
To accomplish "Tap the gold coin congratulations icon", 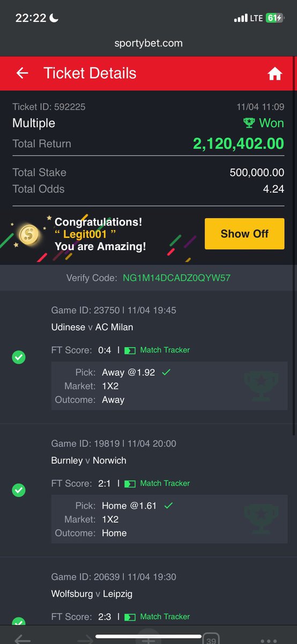I will point(28,233).
